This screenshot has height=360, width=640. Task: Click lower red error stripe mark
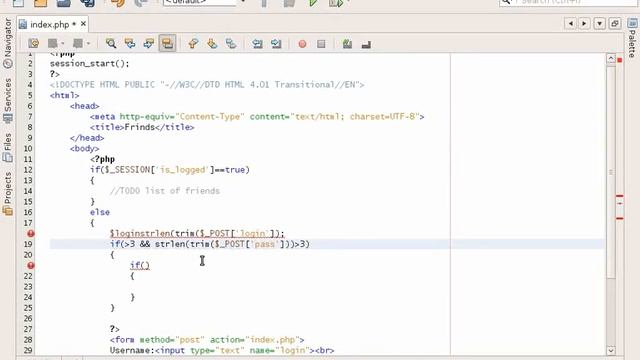[620, 219]
